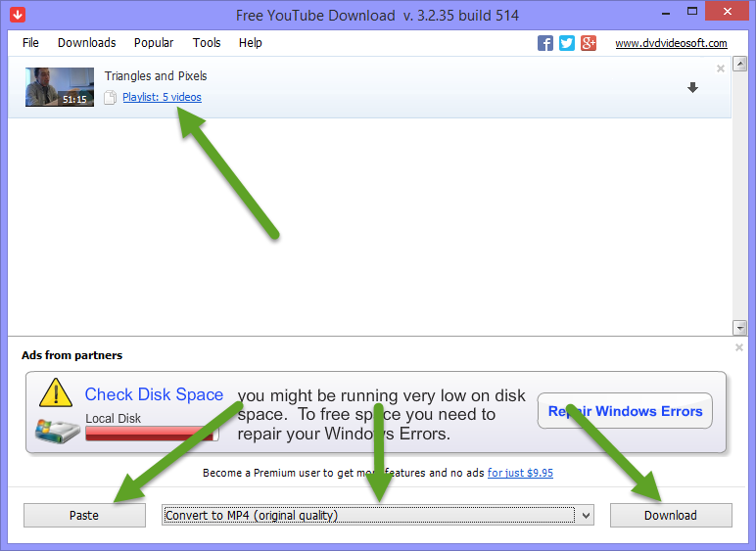The width and height of the screenshot is (756, 551).
Task: Open the Twitter page icon
Action: (x=567, y=43)
